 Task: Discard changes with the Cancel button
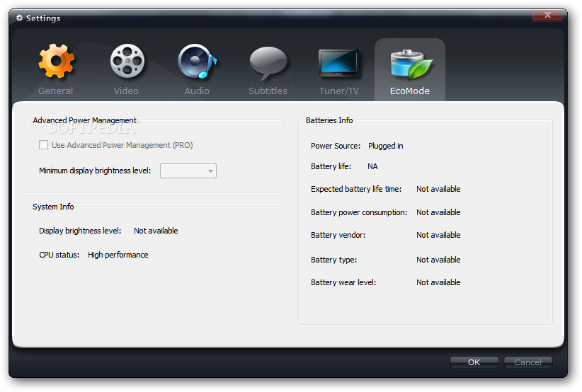click(527, 362)
